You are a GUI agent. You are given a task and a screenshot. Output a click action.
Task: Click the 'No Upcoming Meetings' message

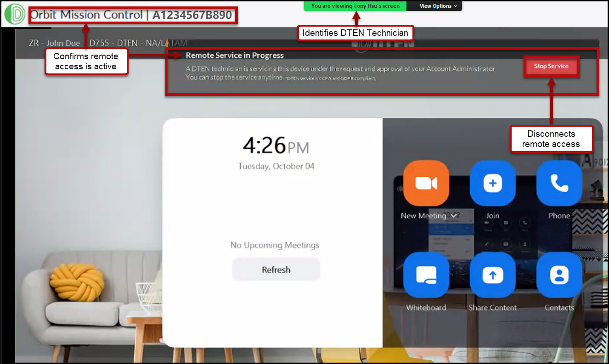[275, 245]
